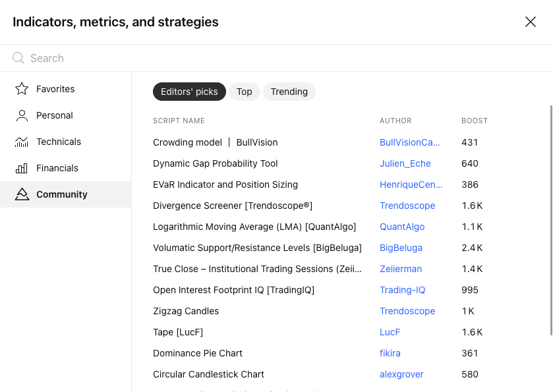Switch to the Trending tab
The height and width of the screenshot is (392, 553).
click(289, 92)
